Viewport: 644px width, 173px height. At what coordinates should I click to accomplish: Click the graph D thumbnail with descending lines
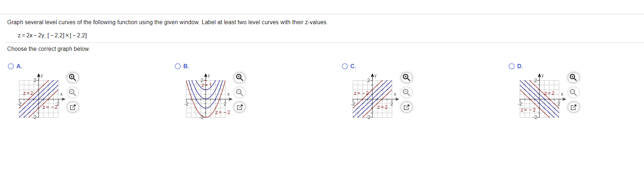[x=542, y=96]
